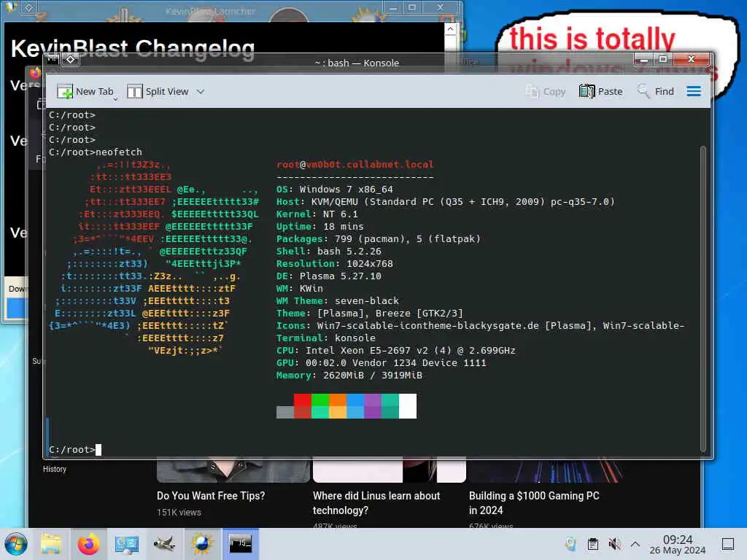Open system settings monitor icon in taskbar
Image resolution: width=747 pixels, height=560 pixels.
click(126, 544)
